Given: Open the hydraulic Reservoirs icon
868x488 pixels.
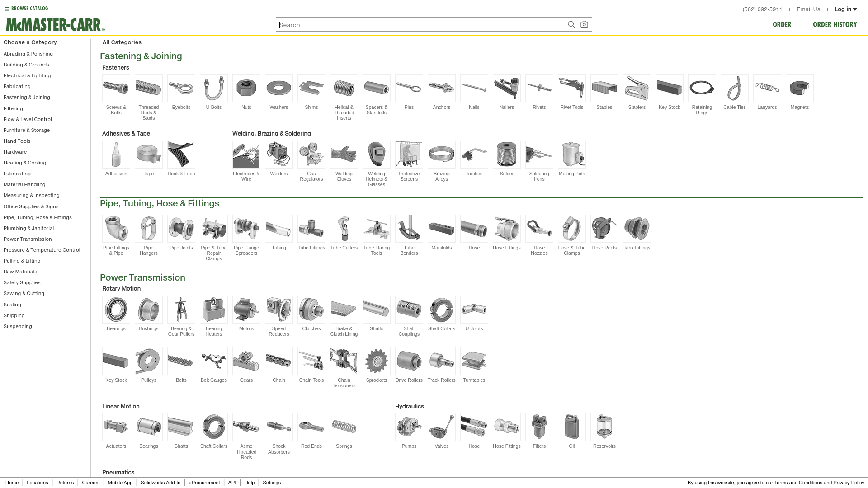Looking at the screenshot, I should [x=604, y=427].
